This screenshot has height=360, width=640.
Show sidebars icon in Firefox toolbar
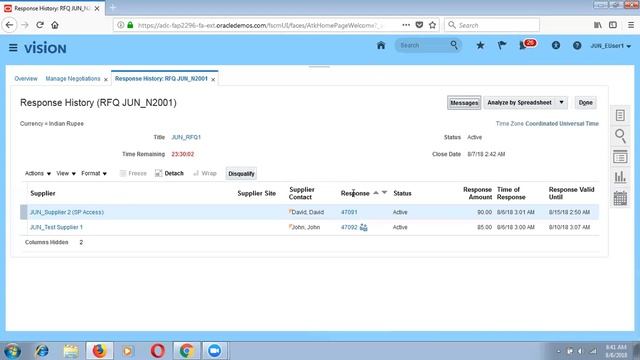pos(613,25)
